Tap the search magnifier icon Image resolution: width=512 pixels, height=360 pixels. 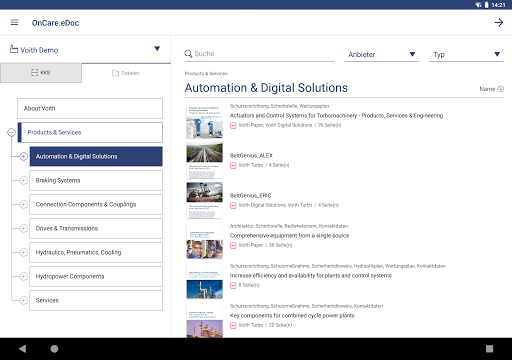188,54
